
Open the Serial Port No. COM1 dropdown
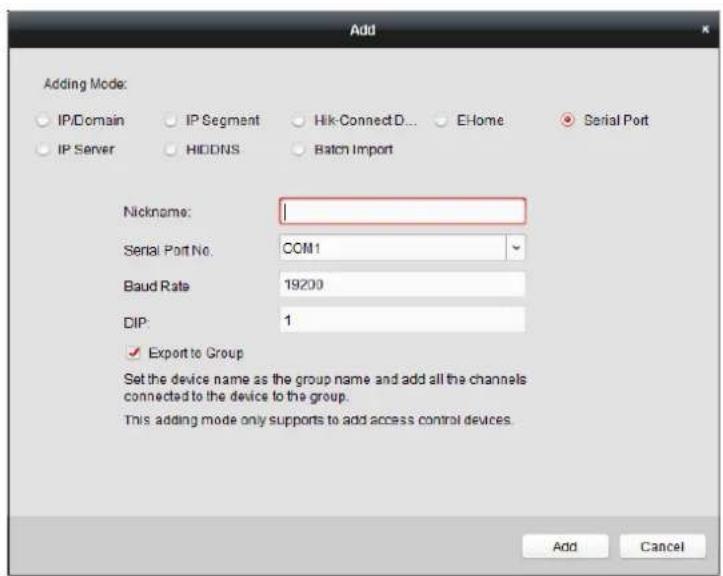coord(402,248)
